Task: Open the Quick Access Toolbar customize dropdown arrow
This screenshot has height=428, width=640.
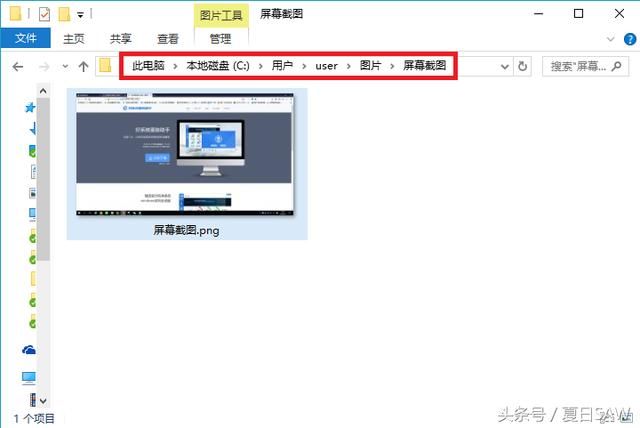Action: click(80, 15)
